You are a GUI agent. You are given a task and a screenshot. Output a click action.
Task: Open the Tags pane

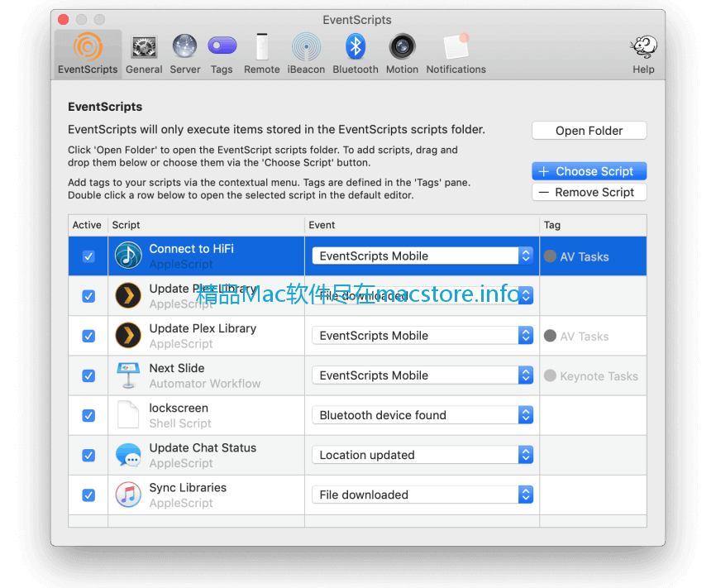coord(222,54)
